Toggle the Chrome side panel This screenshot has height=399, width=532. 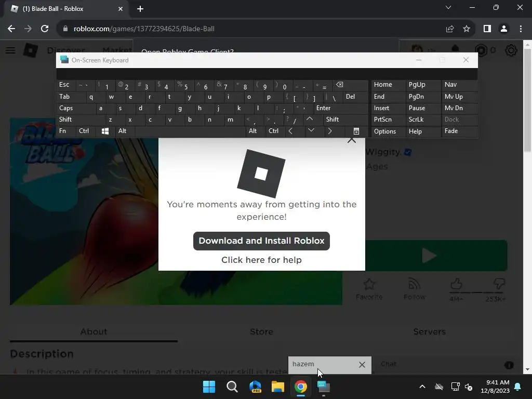(487, 29)
